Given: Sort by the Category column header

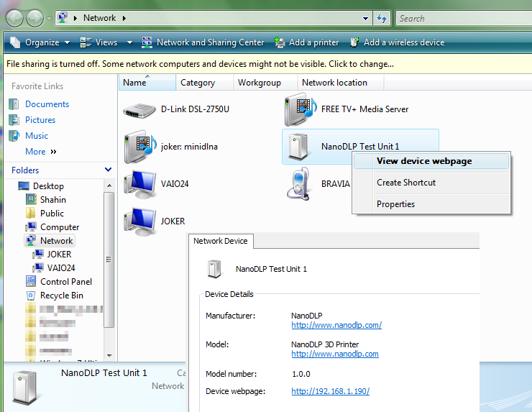Looking at the screenshot, I should (205, 83).
